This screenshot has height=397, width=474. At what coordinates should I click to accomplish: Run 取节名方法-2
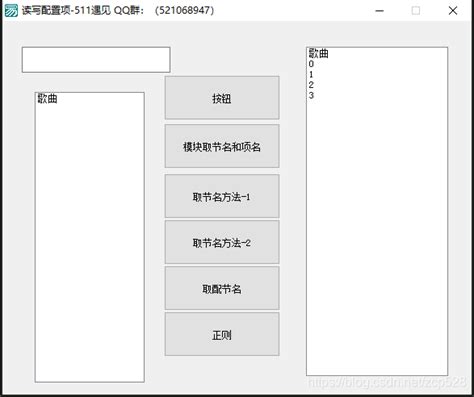coord(222,242)
